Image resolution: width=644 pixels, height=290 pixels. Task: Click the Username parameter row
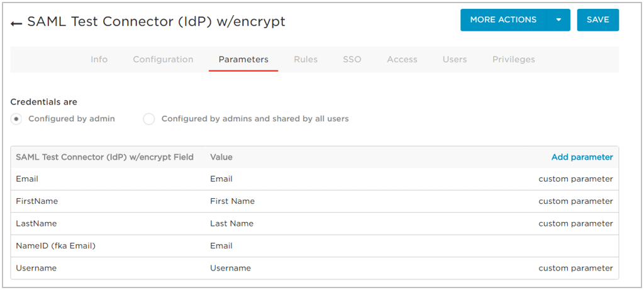click(36, 269)
